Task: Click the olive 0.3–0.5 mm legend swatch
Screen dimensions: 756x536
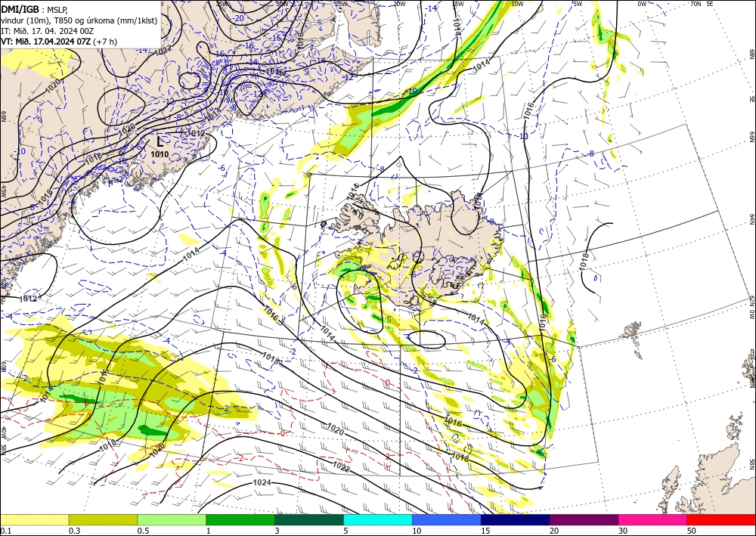Action: tap(103, 519)
